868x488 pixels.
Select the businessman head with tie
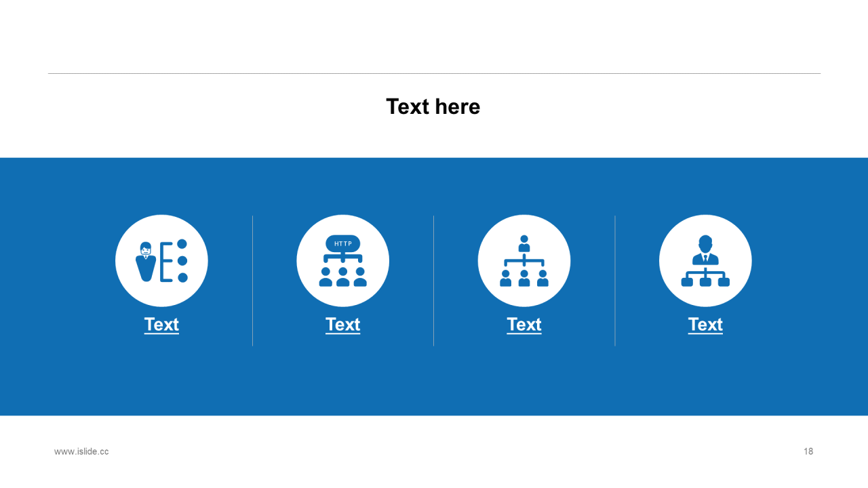pyautogui.click(x=705, y=249)
